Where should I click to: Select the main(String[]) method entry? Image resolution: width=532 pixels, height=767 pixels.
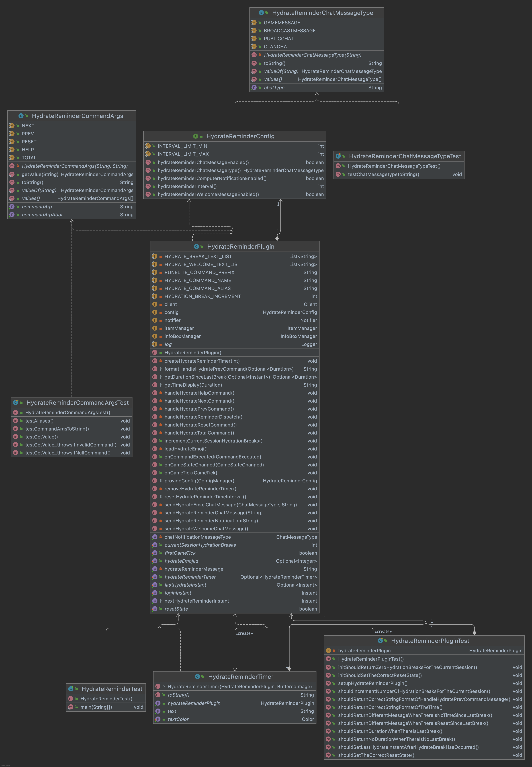point(96,707)
